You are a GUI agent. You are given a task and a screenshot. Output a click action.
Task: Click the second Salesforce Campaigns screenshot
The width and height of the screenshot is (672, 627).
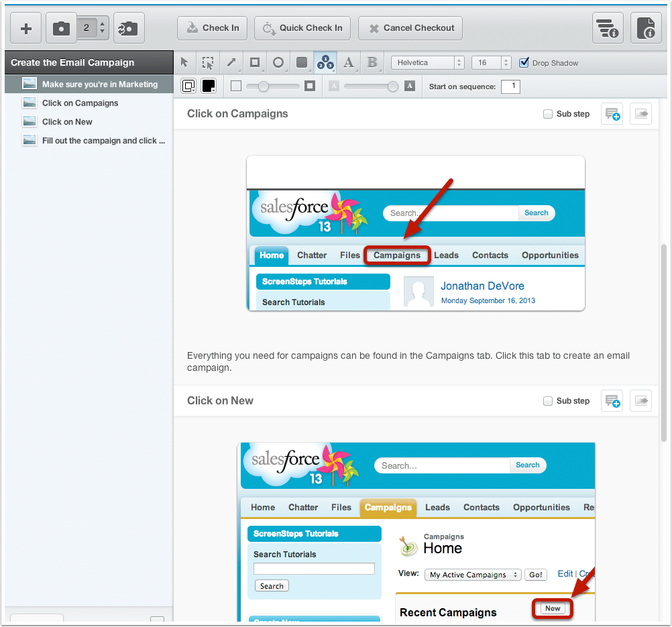[x=415, y=531]
